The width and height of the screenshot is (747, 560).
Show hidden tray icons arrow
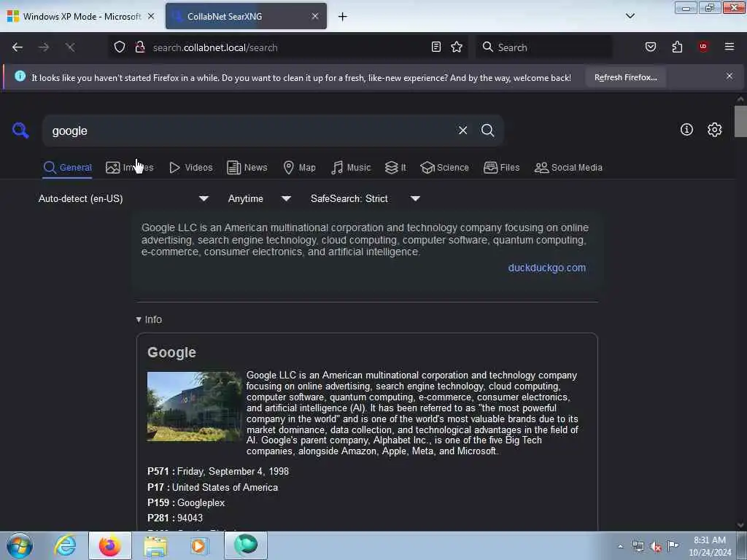pyautogui.click(x=620, y=546)
